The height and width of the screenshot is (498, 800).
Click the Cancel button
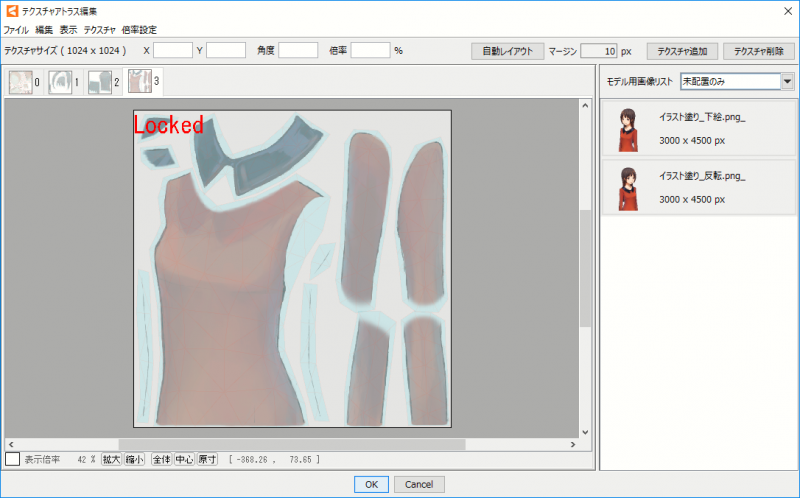[420, 484]
